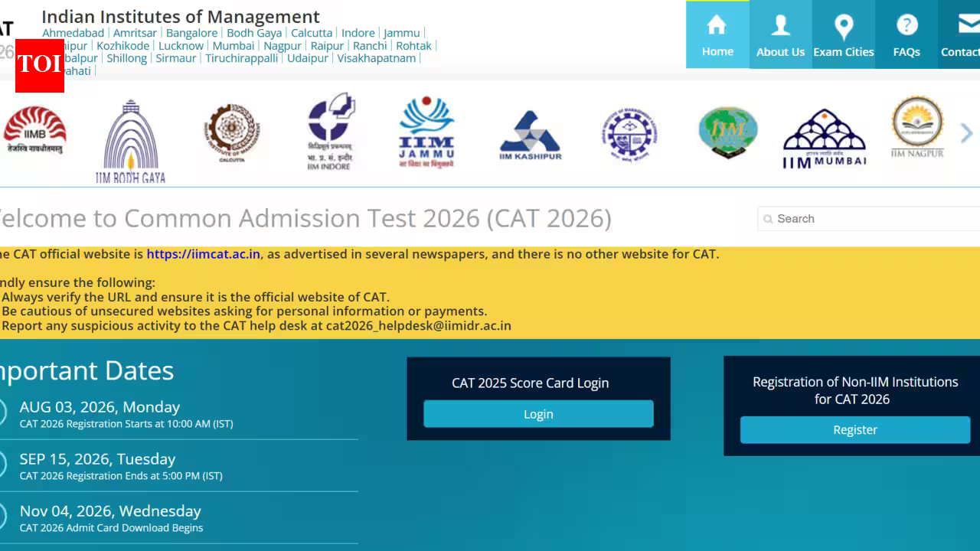Select the Rohtak link
Viewport: 980px width, 551px height.
coord(414,46)
